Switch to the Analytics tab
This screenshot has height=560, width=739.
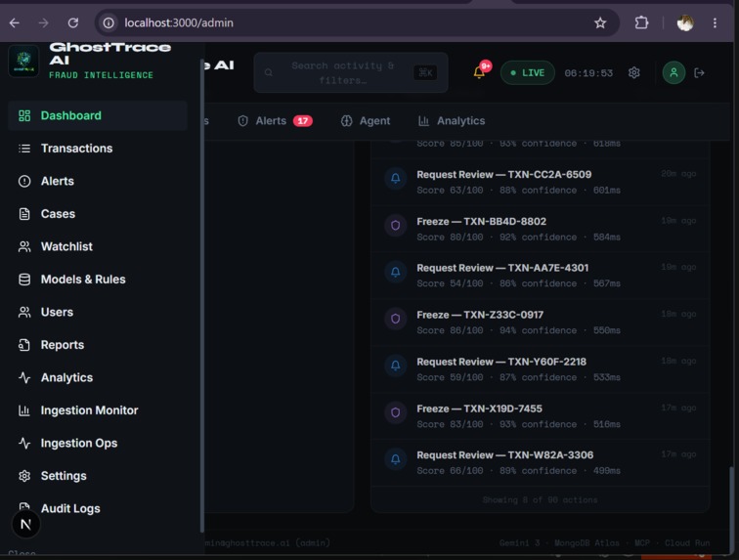pyautogui.click(x=452, y=121)
